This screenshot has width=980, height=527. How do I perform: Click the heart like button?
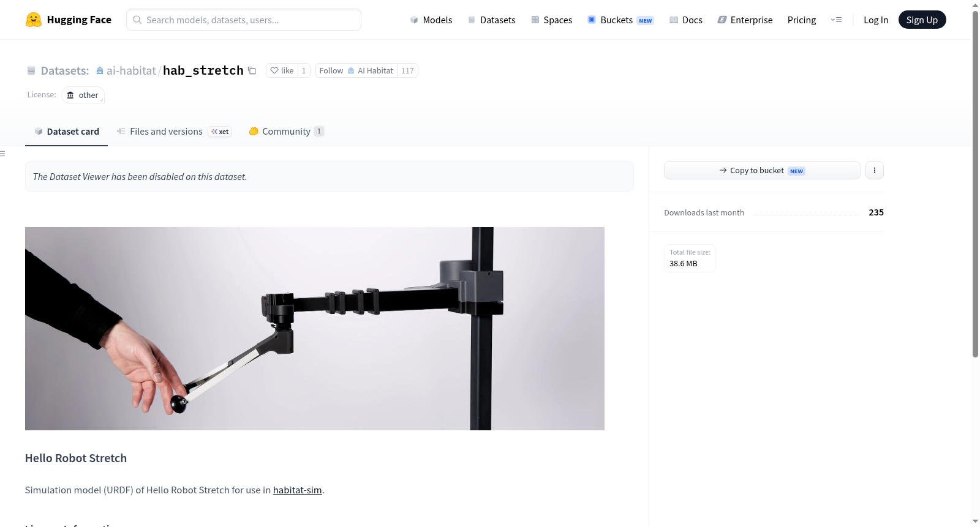(282, 70)
